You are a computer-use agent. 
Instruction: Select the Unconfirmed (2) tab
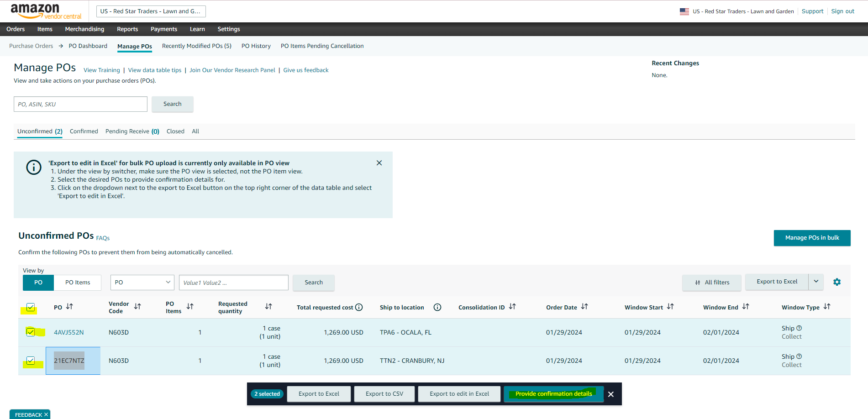click(x=40, y=131)
